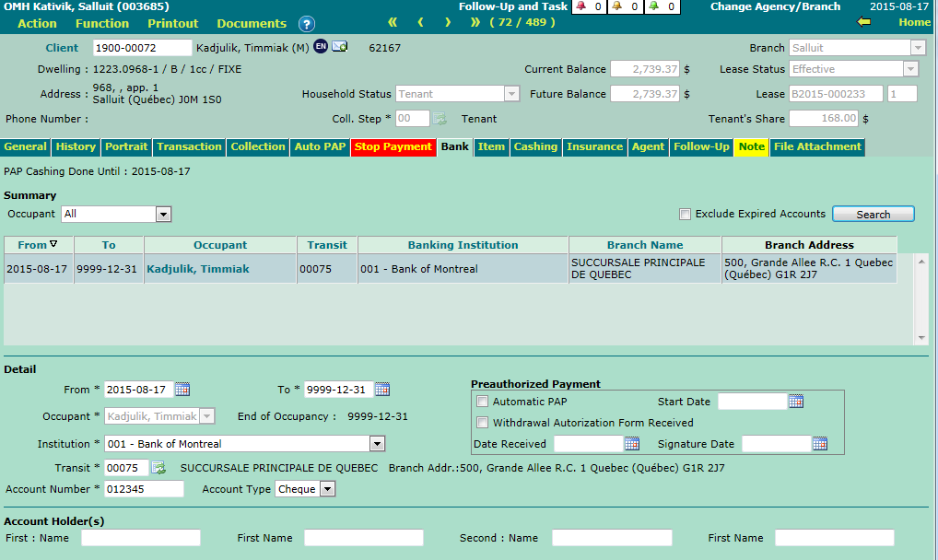Open the Occupant filter dropdown set to All
The height and width of the screenshot is (560, 938).
click(x=163, y=215)
